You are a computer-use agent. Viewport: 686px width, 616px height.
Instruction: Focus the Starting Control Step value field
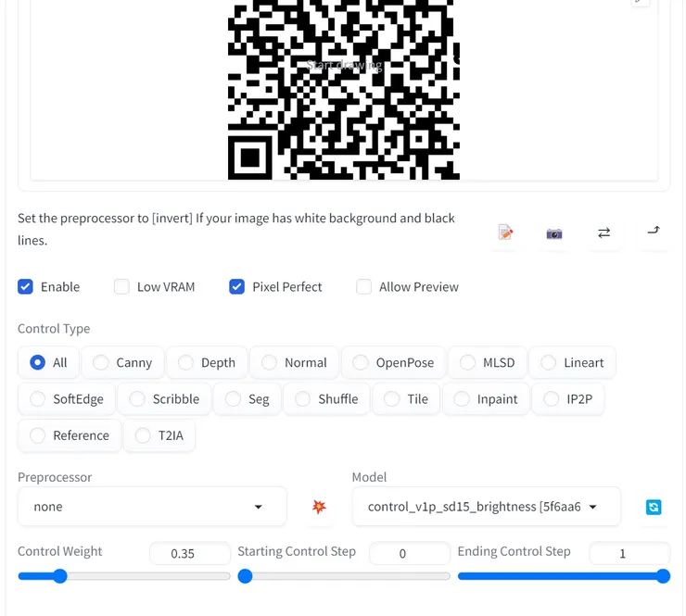[x=410, y=554]
